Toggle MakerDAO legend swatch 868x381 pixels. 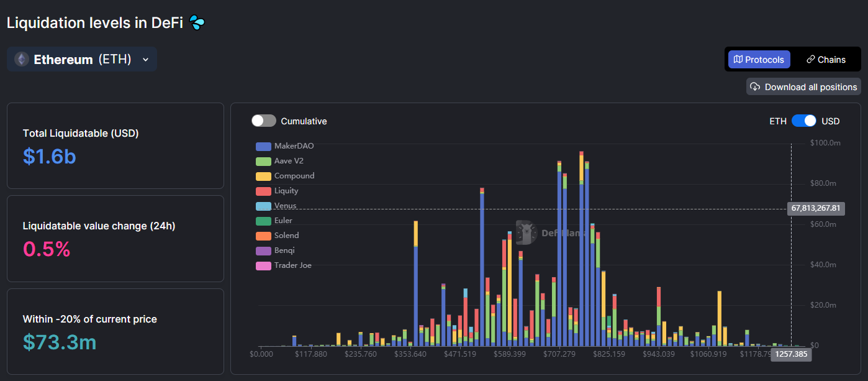pos(263,146)
